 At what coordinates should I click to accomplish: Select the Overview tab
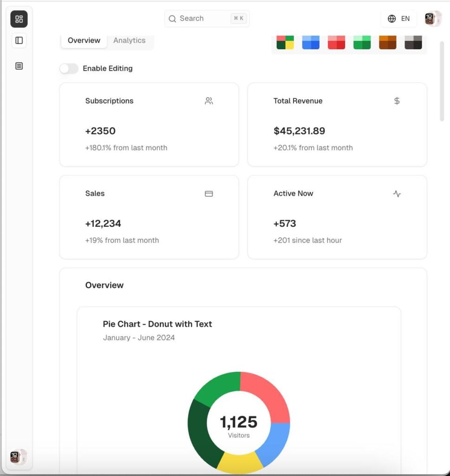point(84,40)
